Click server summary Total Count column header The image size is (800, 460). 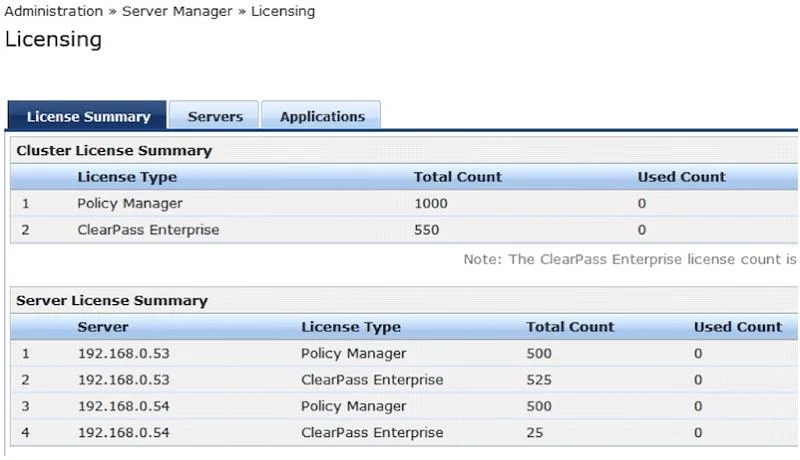570,327
